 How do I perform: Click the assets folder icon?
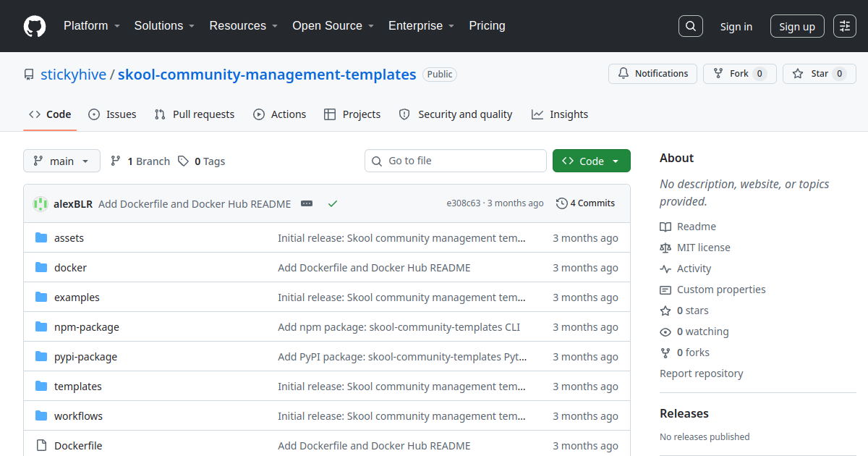[41, 238]
